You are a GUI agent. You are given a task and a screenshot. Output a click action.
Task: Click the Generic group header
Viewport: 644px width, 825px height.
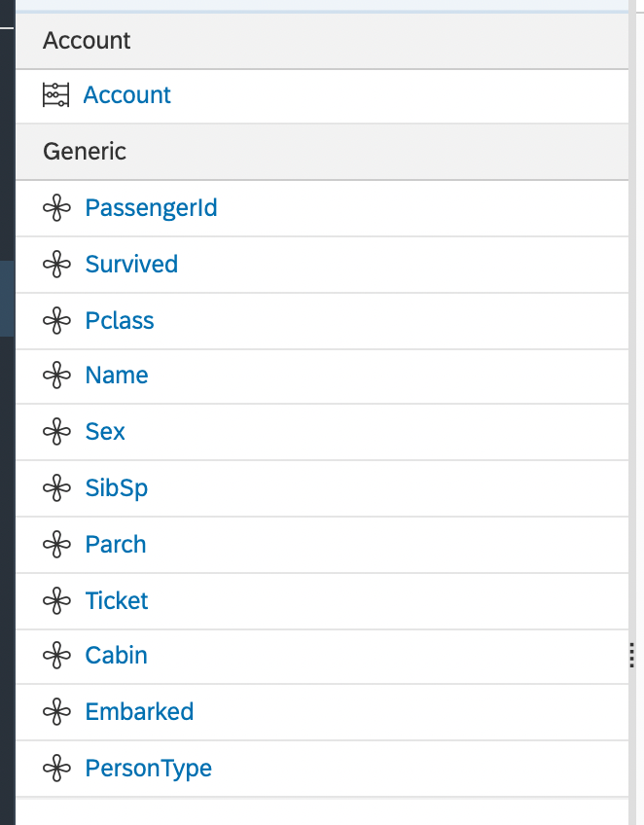pyautogui.click(x=85, y=152)
